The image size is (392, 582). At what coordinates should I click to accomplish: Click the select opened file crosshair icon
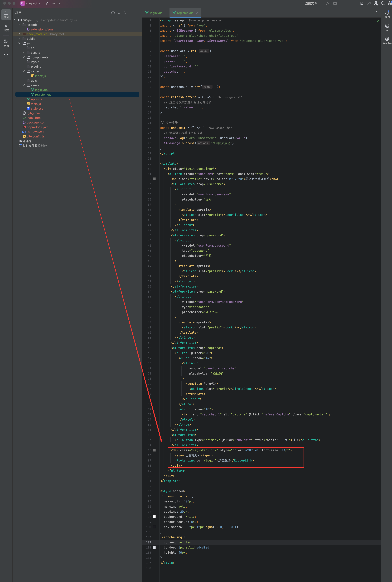(x=113, y=13)
